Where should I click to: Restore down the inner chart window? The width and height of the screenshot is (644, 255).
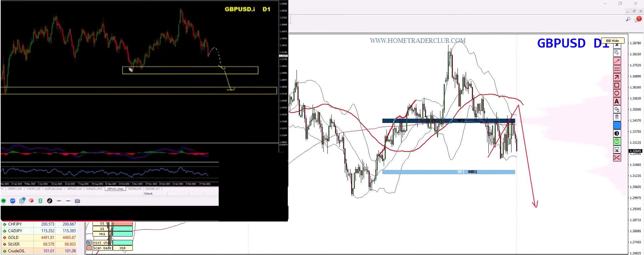634,11
